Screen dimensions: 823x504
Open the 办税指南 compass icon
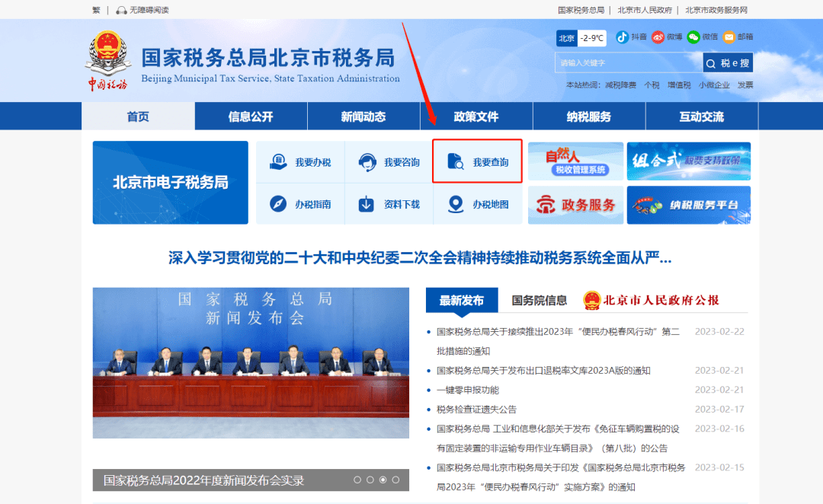tap(301, 204)
